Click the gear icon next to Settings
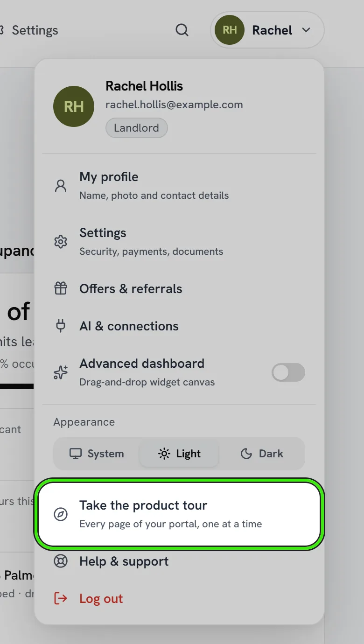 coord(61,242)
